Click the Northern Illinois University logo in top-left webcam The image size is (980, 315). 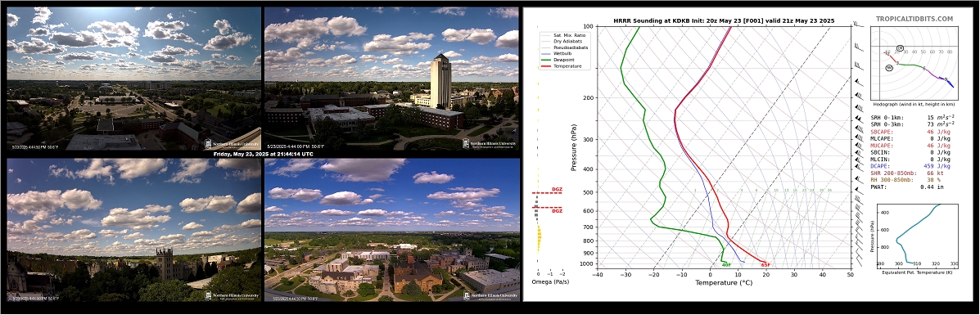[231, 144]
